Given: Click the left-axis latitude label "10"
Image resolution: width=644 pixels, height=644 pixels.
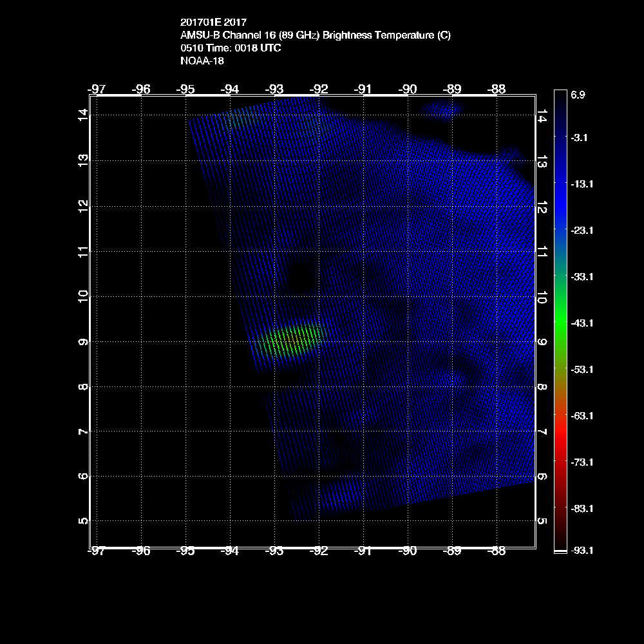Looking at the screenshot, I should point(83,296).
